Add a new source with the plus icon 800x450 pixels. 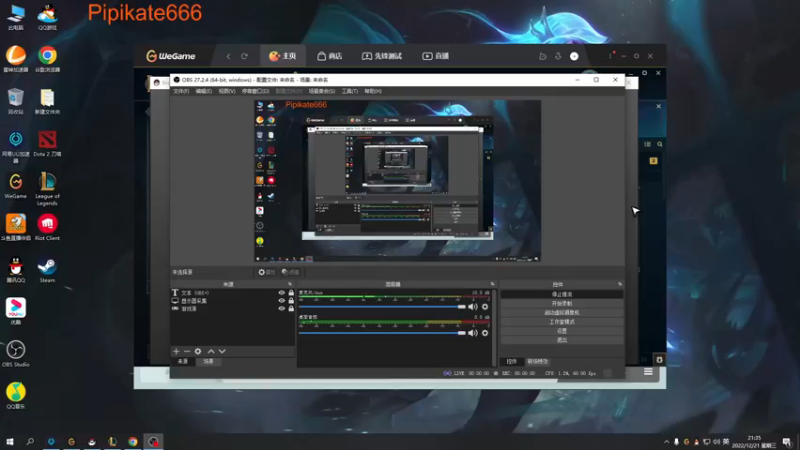(176, 352)
